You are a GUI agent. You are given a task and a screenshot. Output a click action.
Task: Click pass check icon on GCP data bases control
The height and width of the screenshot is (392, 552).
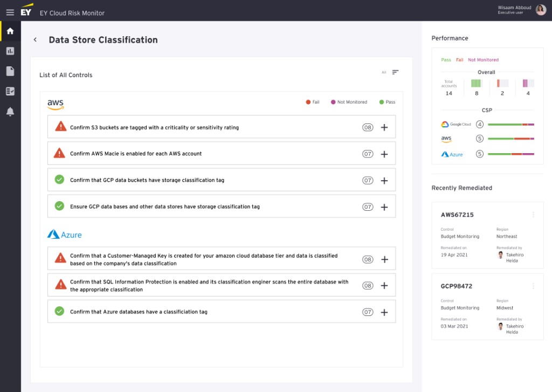pyautogui.click(x=59, y=206)
